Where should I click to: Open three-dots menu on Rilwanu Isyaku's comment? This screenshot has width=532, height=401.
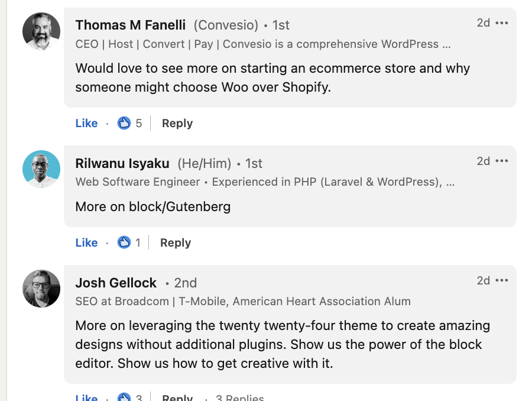pyautogui.click(x=501, y=161)
